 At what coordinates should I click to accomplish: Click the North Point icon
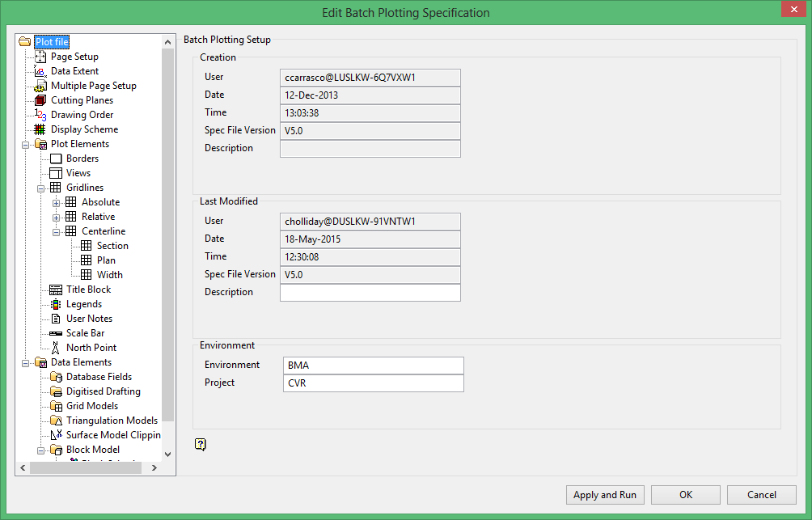click(56, 348)
